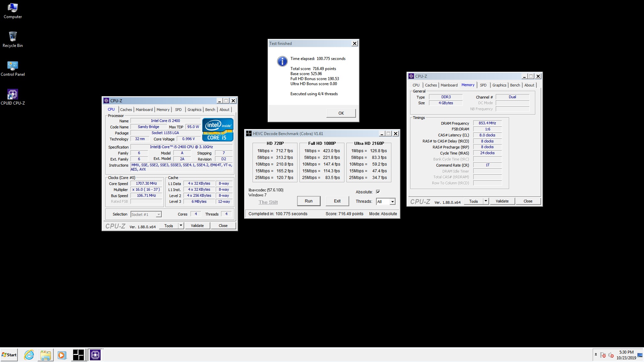Open Graphics tab in right CPU-Z window
Screen dimensions: 644x362
(x=499, y=85)
